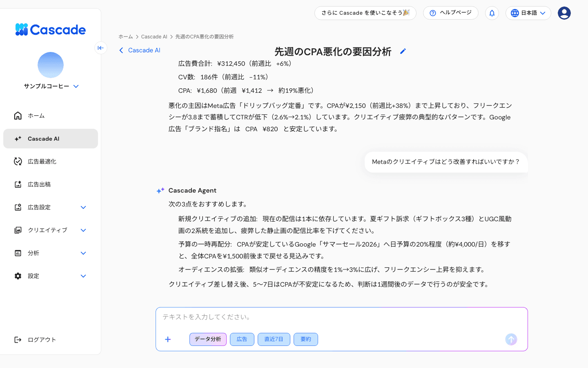The width and height of the screenshot is (588, 368).
Task: Click the sparkle icon beside Cascade AI
Action: pos(18,139)
